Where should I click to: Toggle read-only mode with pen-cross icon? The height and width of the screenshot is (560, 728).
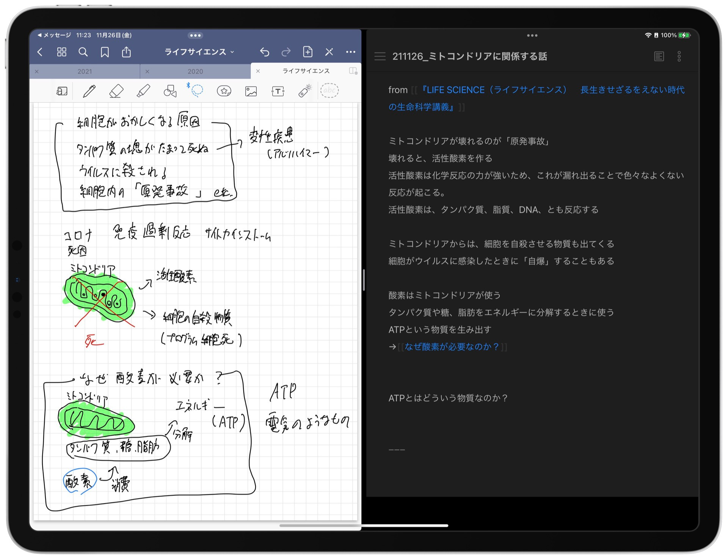(329, 52)
